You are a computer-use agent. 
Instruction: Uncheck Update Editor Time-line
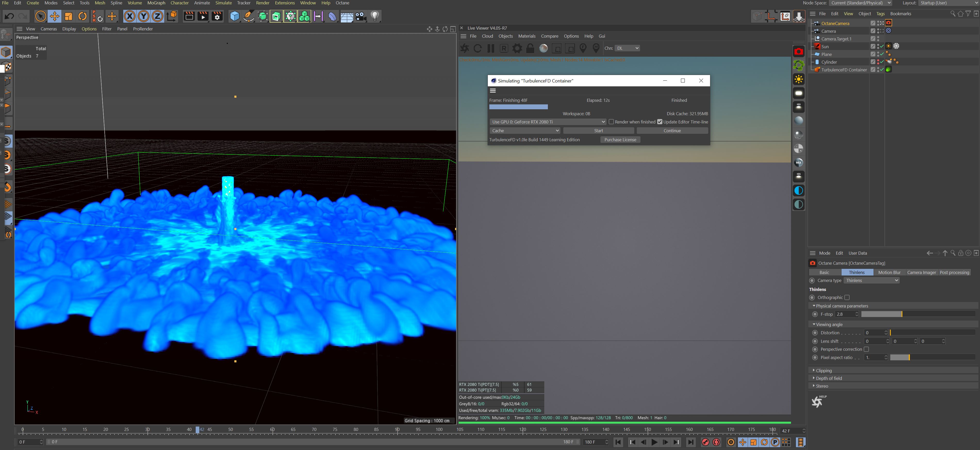pos(660,122)
